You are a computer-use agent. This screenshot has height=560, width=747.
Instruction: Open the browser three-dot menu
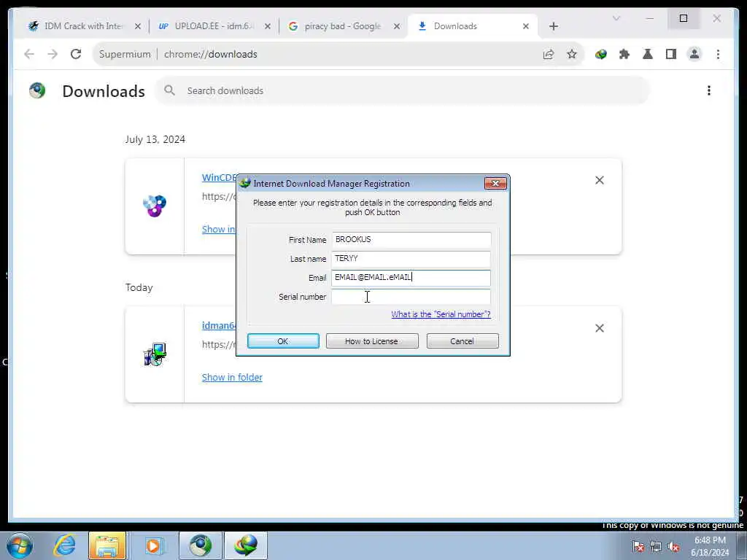[x=718, y=54]
